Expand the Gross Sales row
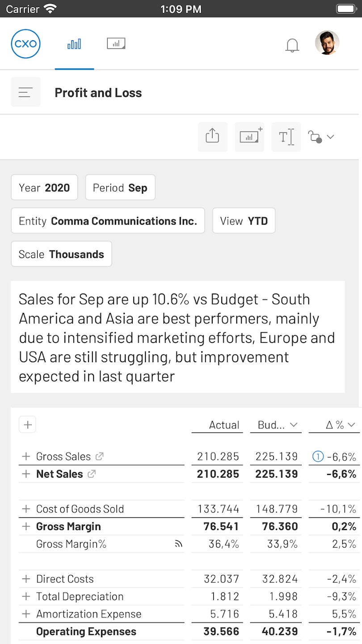This screenshot has width=362, height=644. pyautogui.click(x=26, y=456)
